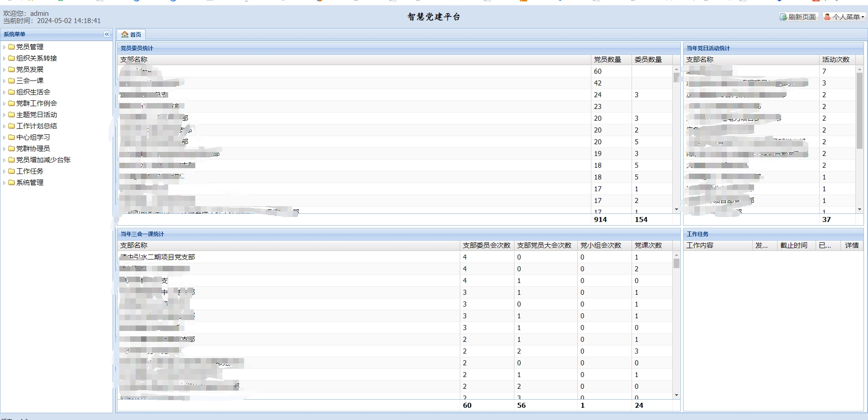Click the 主题党日活动 folder icon
Image resolution: width=868 pixels, height=420 pixels.
click(x=11, y=114)
